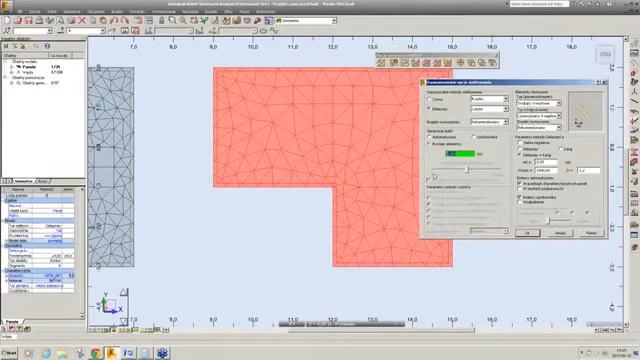
Task: Click the bottom icon of the right vertical toolbar
Action: point(634,247)
